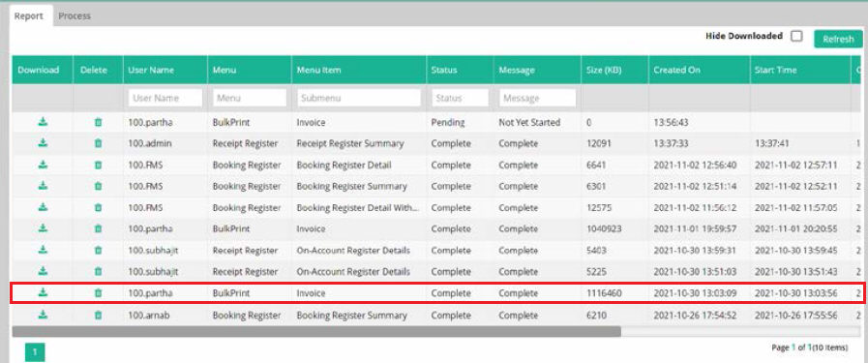Delete the 5225 KB On-Account Register row

coord(98,272)
